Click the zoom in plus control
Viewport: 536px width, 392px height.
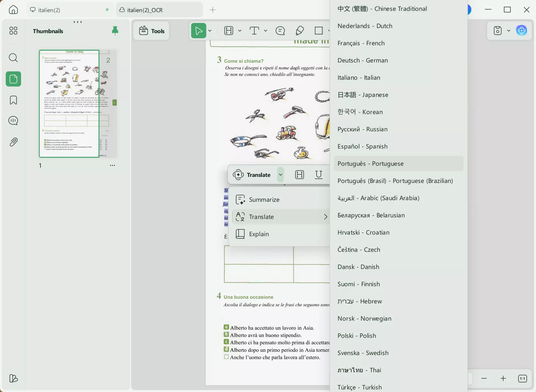[503, 379]
